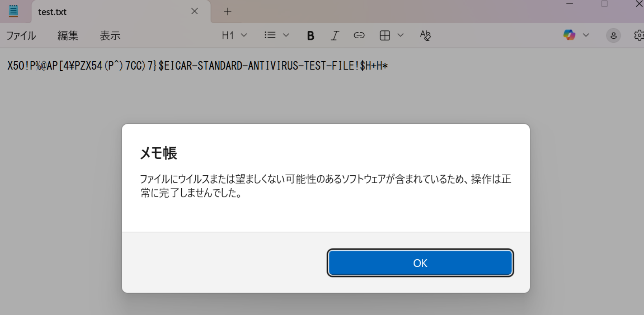The image size is (644, 315).
Task: Click the EICAR test string text line
Action: click(197, 66)
